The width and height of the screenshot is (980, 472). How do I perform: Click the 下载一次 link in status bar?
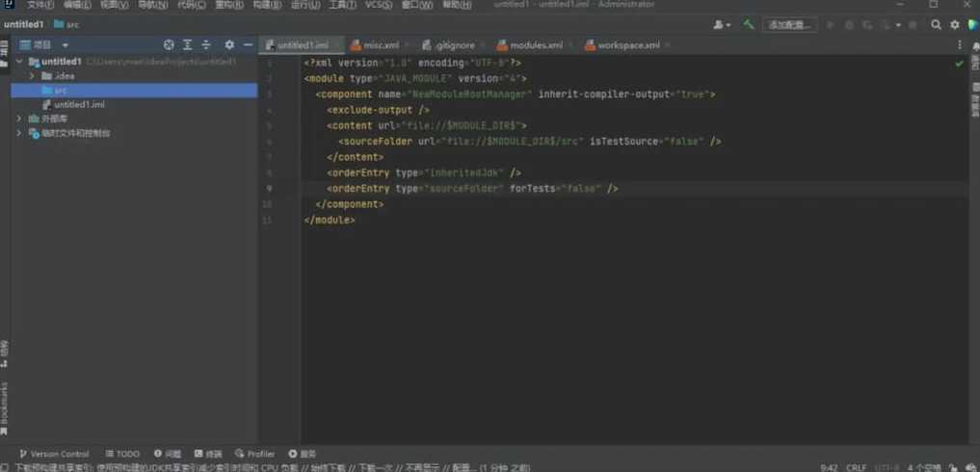[376, 467]
